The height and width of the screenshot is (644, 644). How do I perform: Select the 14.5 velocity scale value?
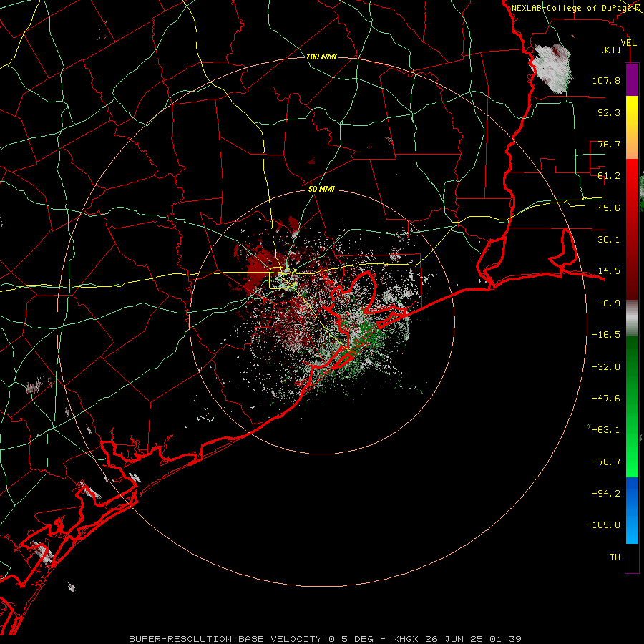[609, 271]
